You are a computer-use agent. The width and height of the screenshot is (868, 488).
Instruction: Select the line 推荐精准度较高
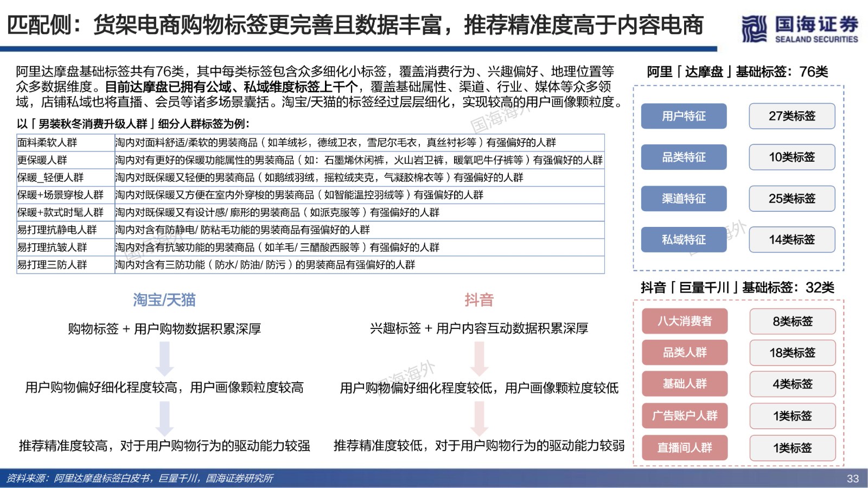164,446
